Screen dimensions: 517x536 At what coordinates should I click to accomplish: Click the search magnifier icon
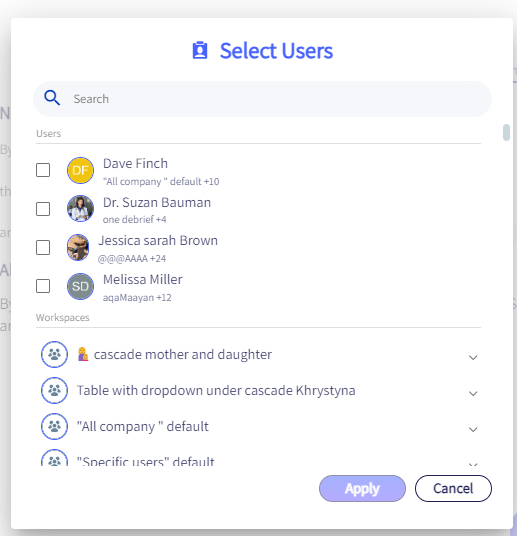click(x=52, y=98)
